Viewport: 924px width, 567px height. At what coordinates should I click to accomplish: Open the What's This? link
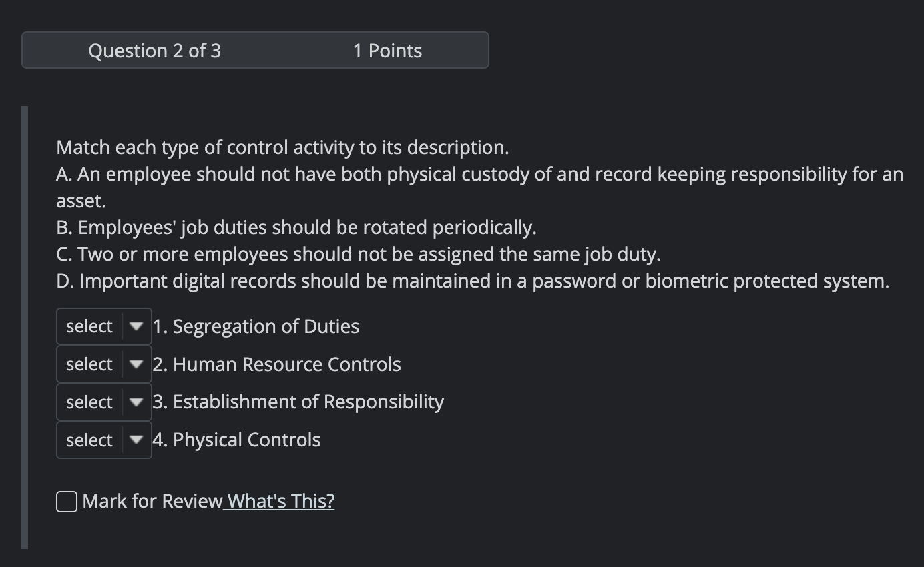(x=279, y=501)
